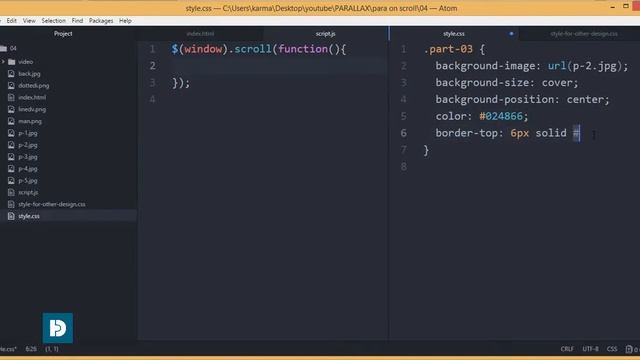Click line number 8 in style.css gutter

[x=404, y=167]
